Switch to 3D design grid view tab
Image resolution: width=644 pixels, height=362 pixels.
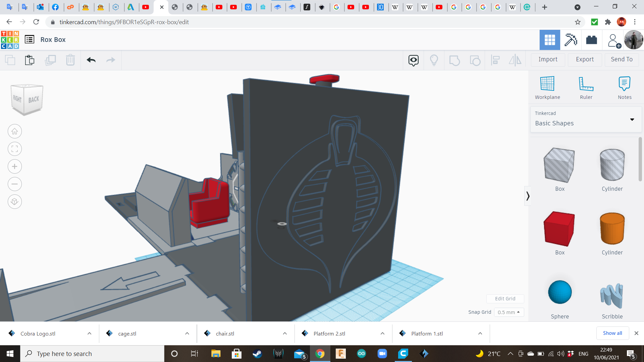tap(549, 40)
